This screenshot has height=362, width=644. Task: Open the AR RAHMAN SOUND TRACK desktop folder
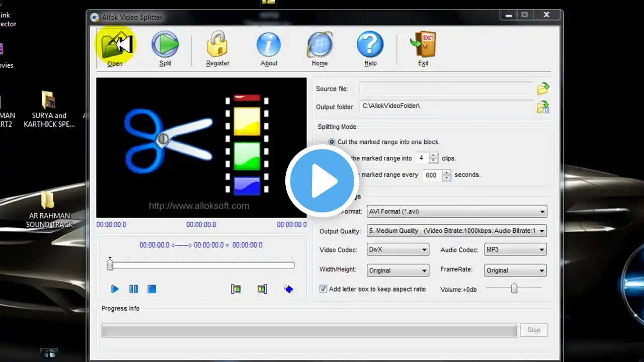(49, 210)
